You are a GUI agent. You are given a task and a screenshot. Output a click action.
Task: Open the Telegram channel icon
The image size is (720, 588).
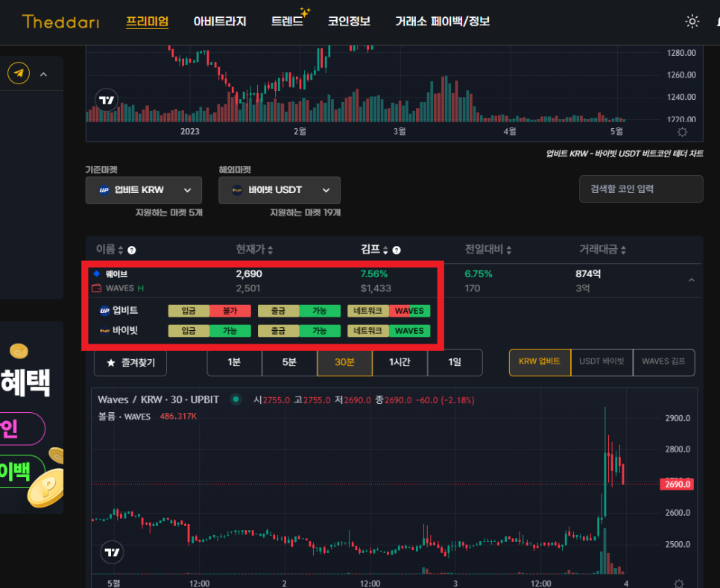19,74
